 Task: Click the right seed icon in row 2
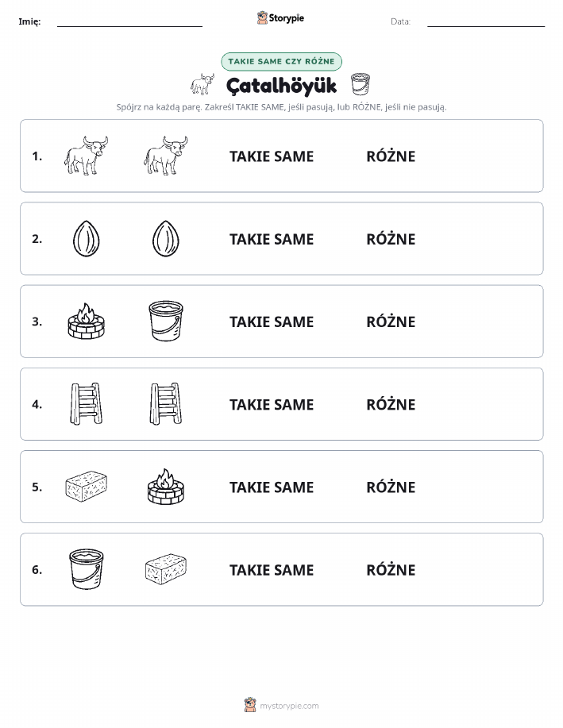tap(166, 238)
